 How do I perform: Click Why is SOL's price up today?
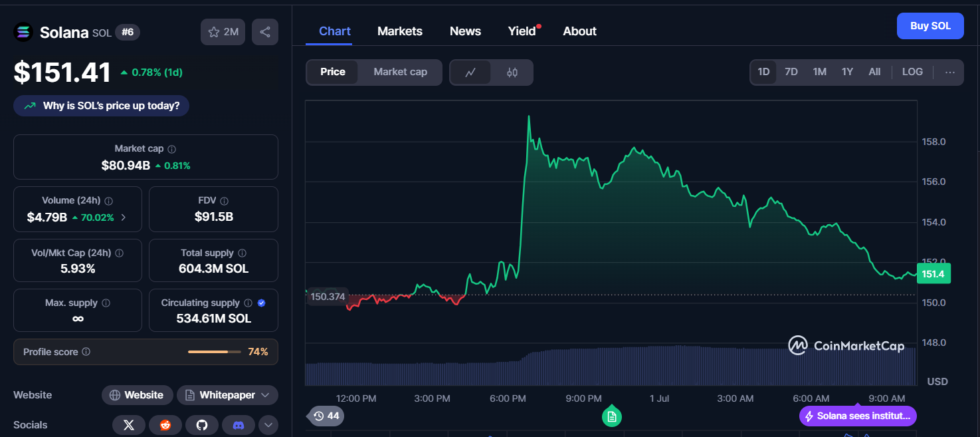tap(101, 106)
